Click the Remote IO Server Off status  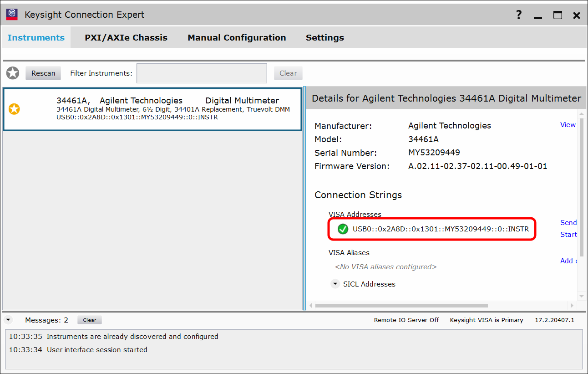pyautogui.click(x=406, y=320)
